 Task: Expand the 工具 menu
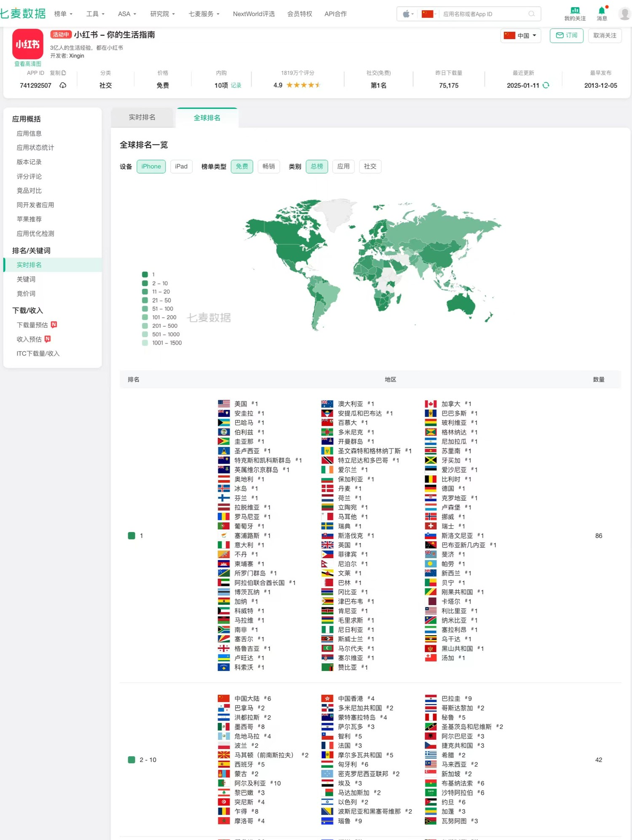click(95, 14)
